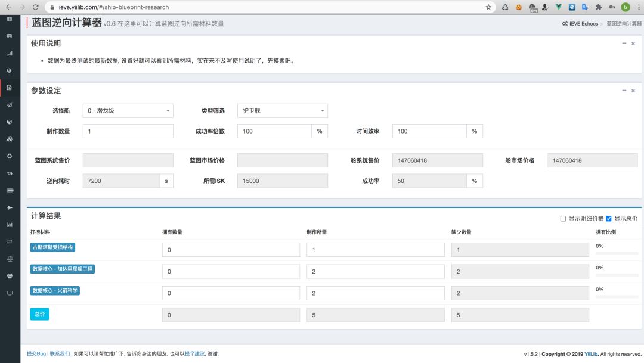Uncheck the 显示总价 checkbox

[609, 219]
